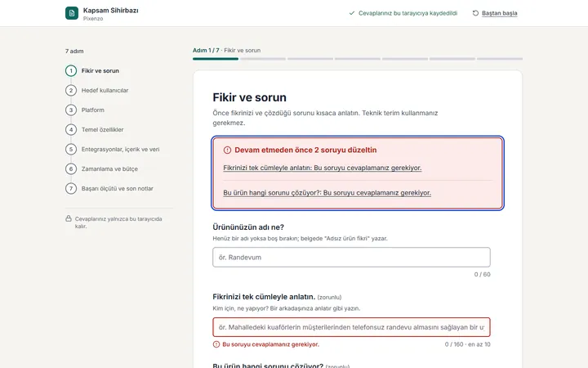
Task: Click the step 5 circle icon
Action: [71, 149]
